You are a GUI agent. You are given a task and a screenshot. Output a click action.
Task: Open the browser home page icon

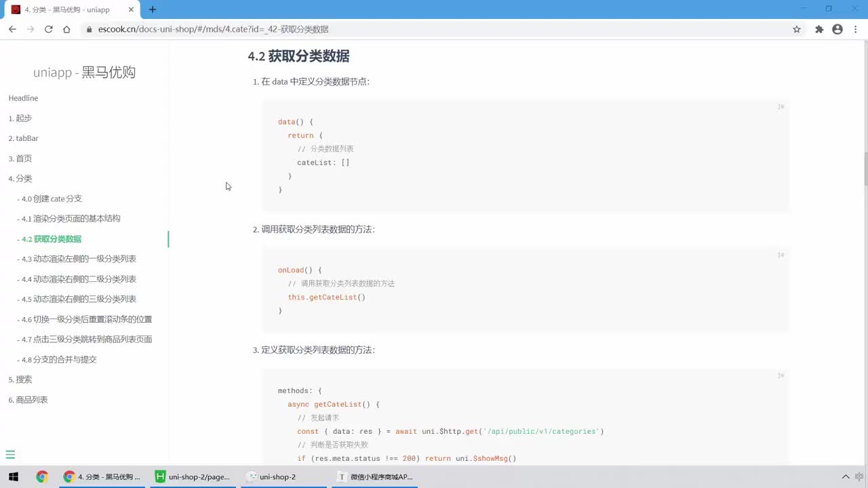click(x=66, y=29)
